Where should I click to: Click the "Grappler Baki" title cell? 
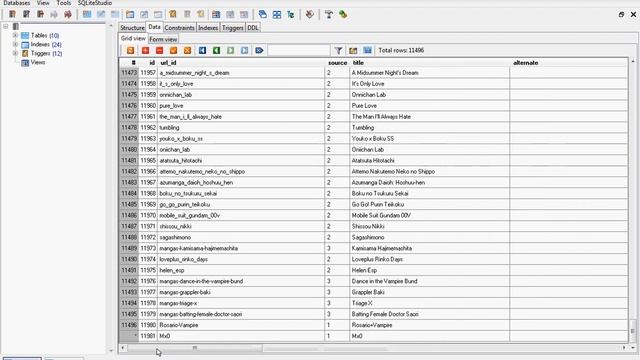[429, 292]
